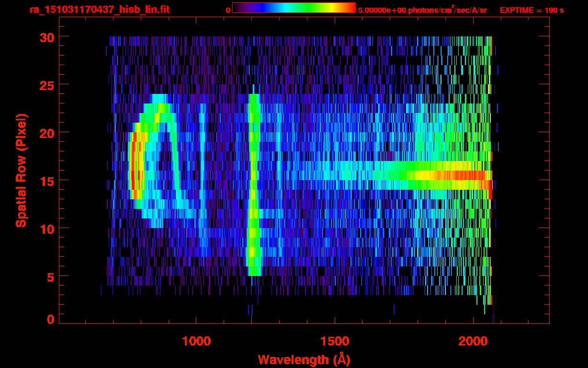The image size is (588, 368).
Task: Click the y-axis tick label 30
Action: 47,37
